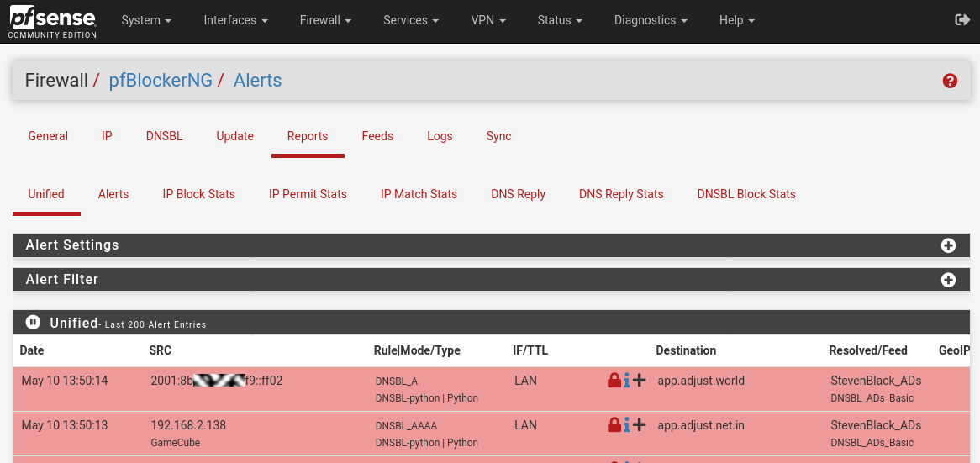Click the pfBlockerNG breadcrumb link
Image resolution: width=980 pixels, height=463 pixels.
click(161, 80)
